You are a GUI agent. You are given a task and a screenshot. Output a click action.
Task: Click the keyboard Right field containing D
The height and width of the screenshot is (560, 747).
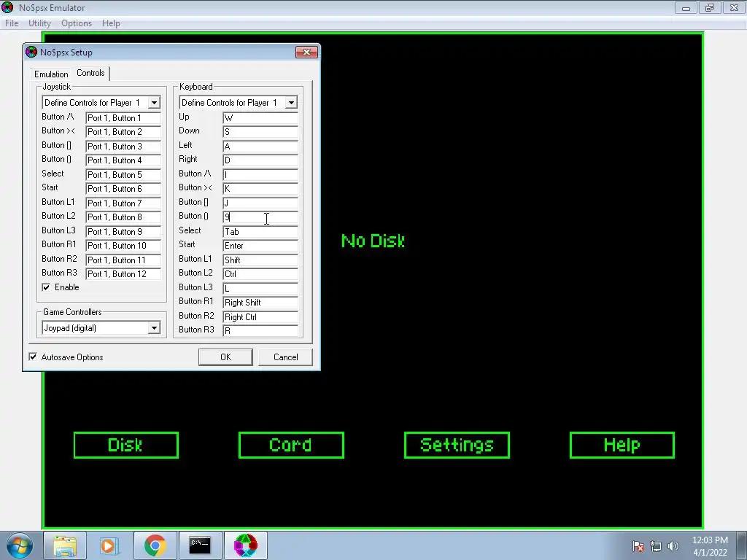(260, 160)
